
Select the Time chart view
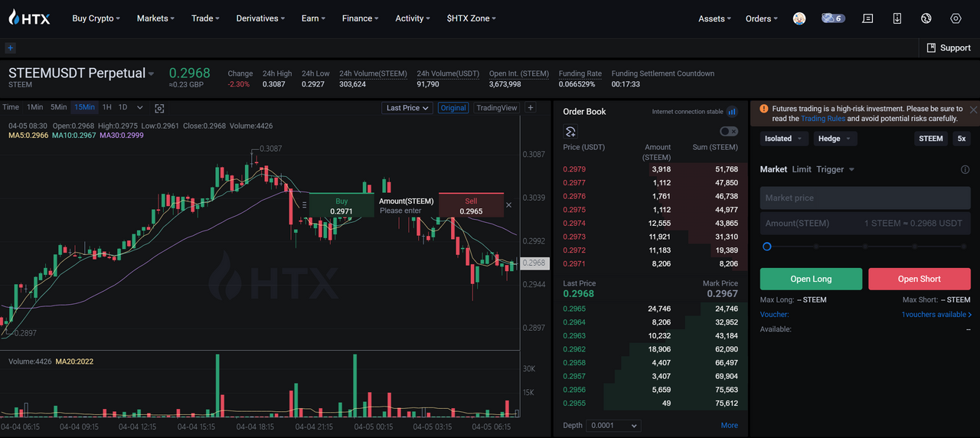click(10, 107)
